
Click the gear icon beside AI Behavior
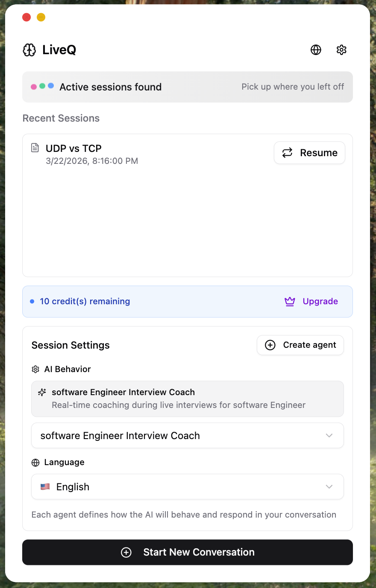pos(35,370)
